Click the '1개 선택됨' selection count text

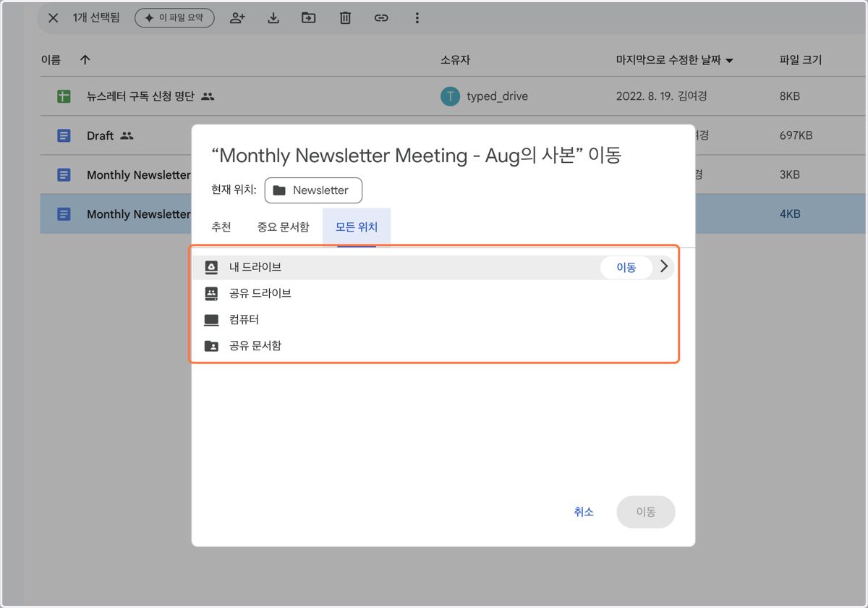pos(96,18)
